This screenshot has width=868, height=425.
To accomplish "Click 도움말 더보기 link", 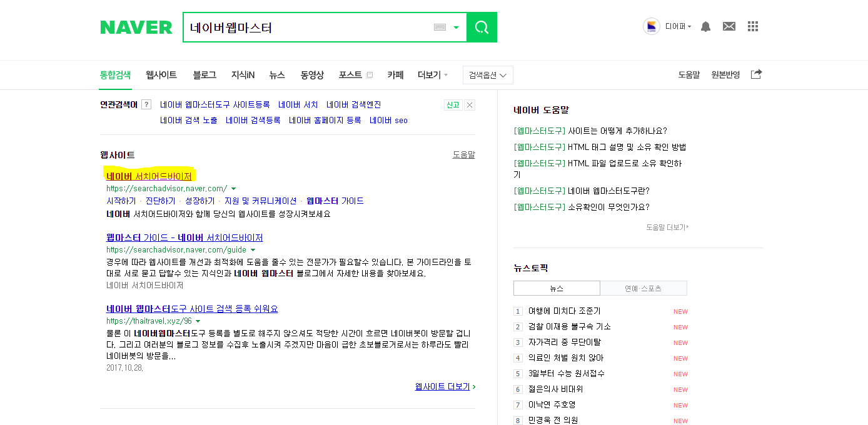I will click(x=667, y=227).
